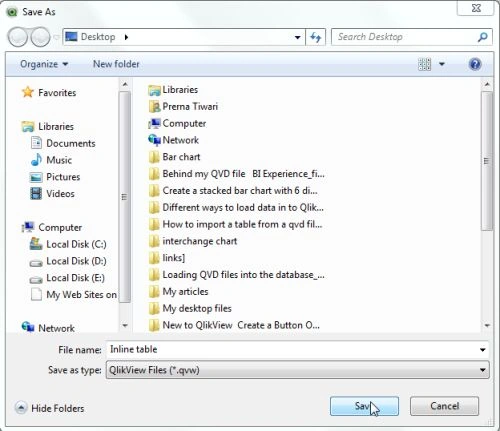Click the Documents icon in sidebar
500x431 pixels.
pyautogui.click(x=36, y=143)
